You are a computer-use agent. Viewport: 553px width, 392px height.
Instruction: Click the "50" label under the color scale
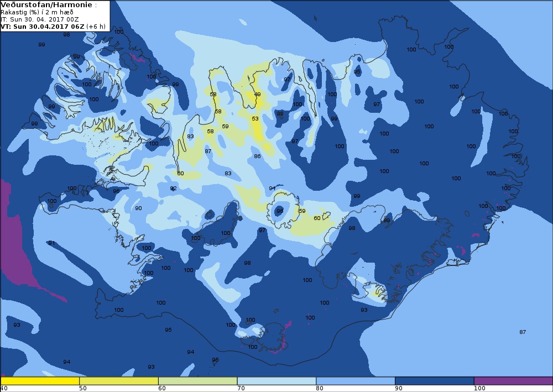[83, 389]
